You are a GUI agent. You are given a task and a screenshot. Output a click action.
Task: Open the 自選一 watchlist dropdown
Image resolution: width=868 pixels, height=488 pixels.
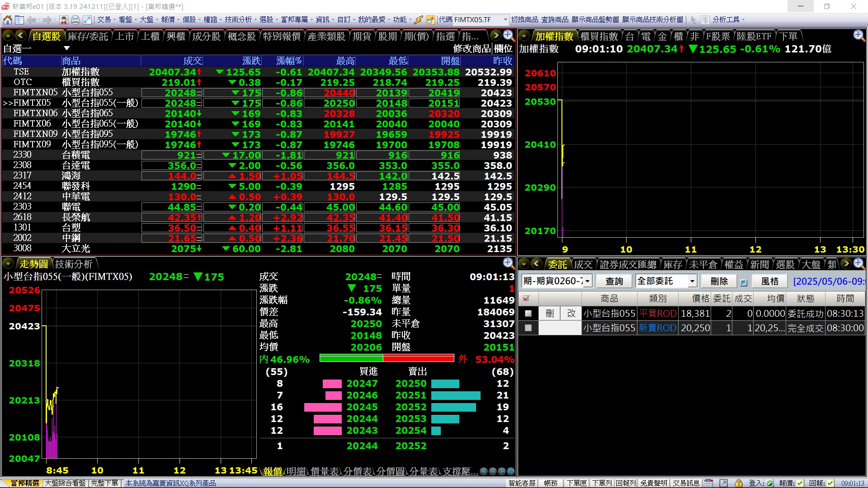click(66, 48)
